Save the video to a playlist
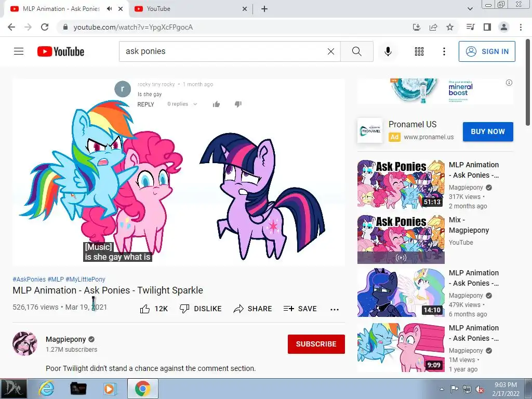532x399 pixels. [300, 309]
